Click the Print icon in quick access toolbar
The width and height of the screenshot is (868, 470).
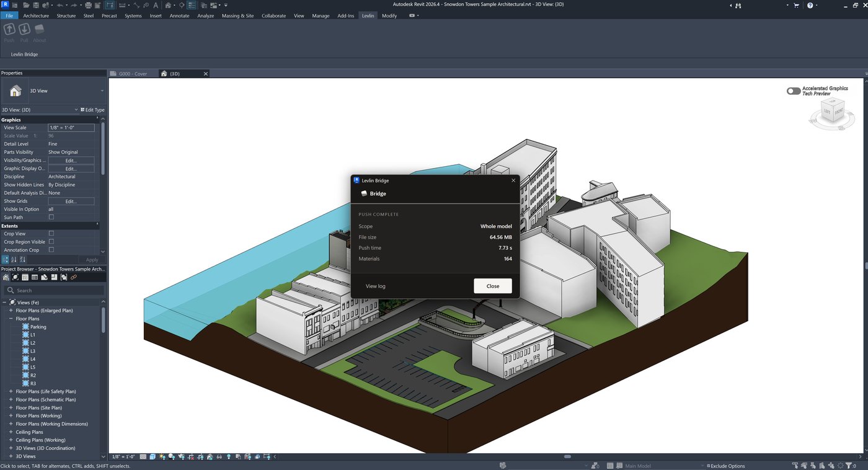[88, 5]
